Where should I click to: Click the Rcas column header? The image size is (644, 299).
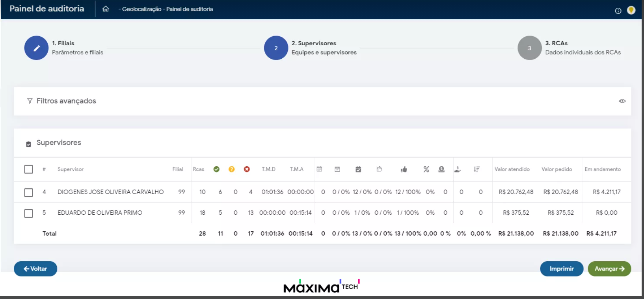pyautogui.click(x=199, y=169)
